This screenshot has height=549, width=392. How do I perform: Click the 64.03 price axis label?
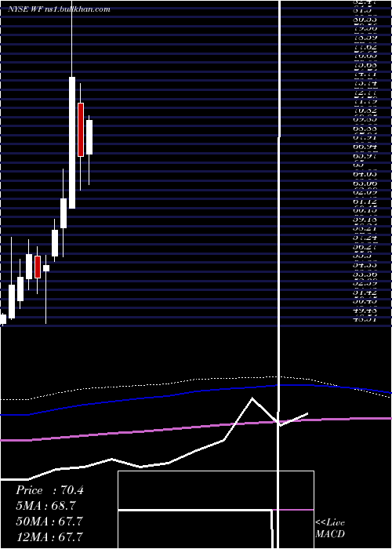(x=365, y=174)
